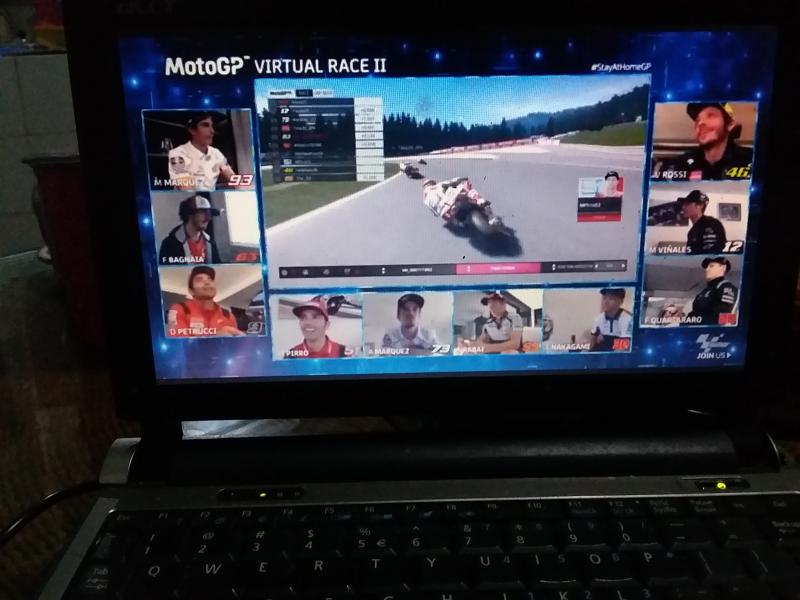800x600 pixels.
Task: Select D Petrucci webcam feed
Action: (x=213, y=301)
